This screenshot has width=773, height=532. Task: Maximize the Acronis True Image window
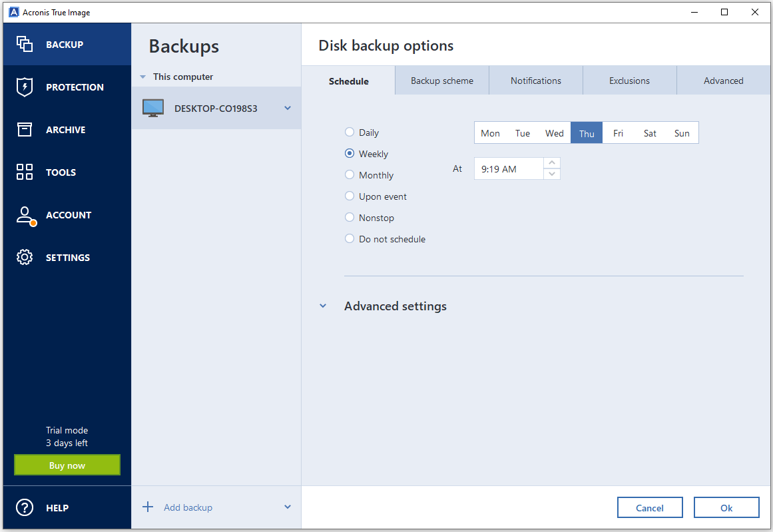(x=724, y=13)
